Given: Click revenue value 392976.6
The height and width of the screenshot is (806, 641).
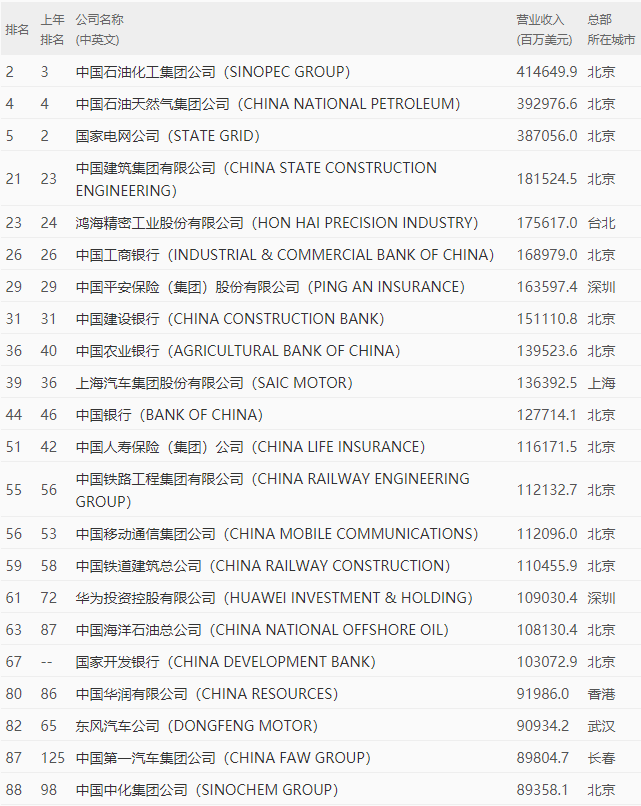Looking at the screenshot, I should coord(547,104).
